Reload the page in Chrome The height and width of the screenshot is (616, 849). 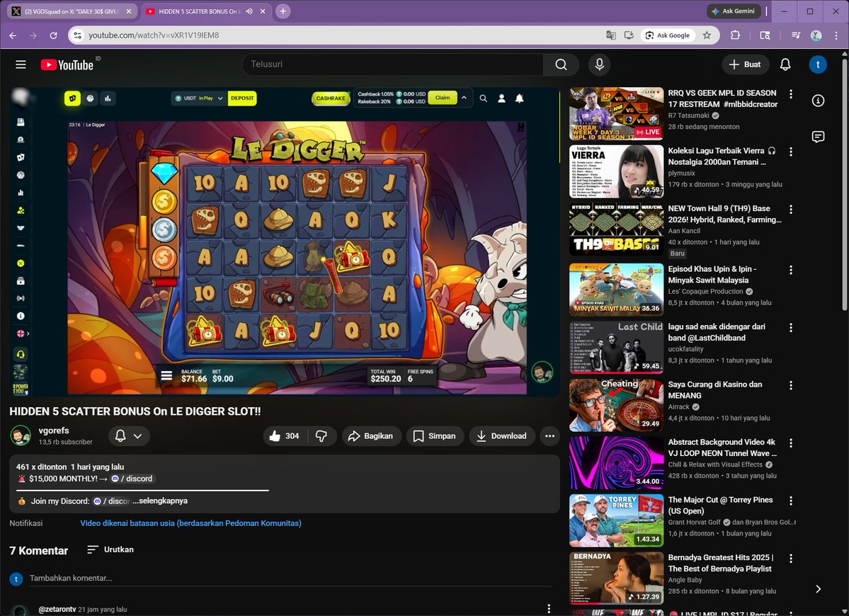point(53,35)
